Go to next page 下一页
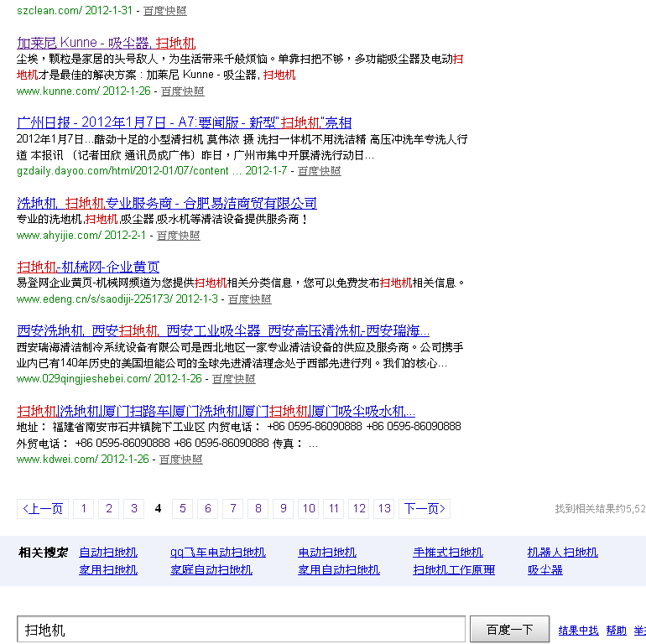The image size is (646, 644). tap(425, 508)
